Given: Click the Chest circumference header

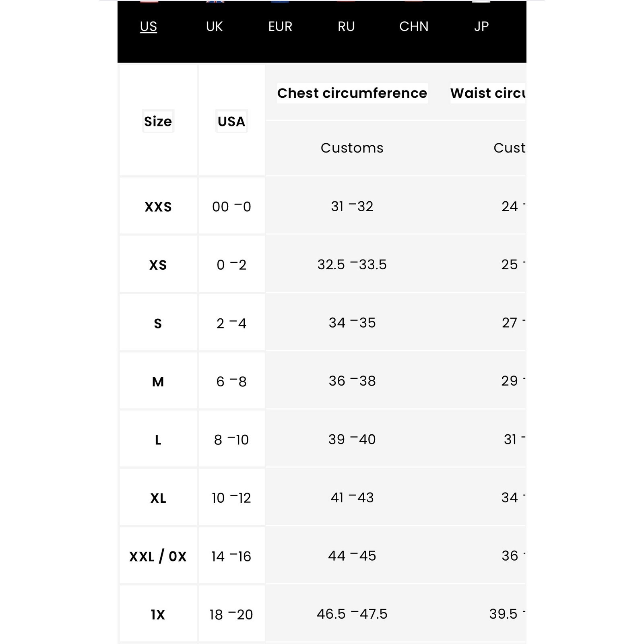Looking at the screenshot, I should click(352, 93).
